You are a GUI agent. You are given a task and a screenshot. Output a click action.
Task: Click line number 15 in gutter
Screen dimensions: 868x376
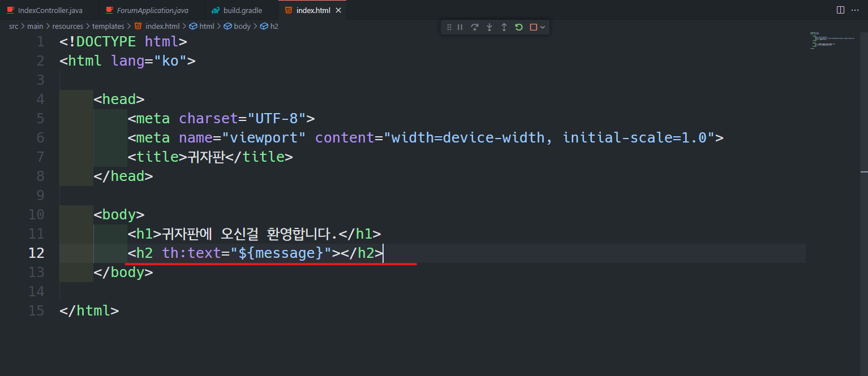click(36, 311)
